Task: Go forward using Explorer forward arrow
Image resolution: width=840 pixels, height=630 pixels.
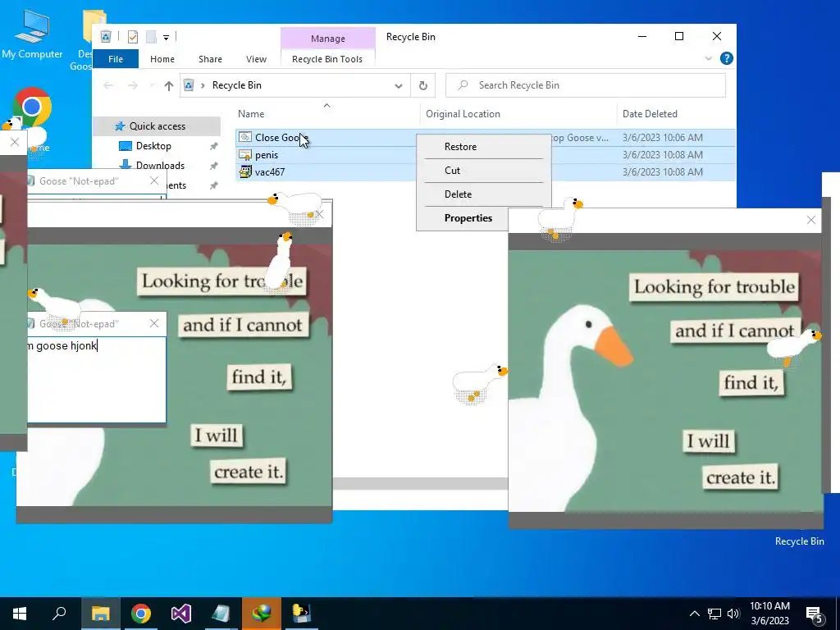Action: pos(133,85)
